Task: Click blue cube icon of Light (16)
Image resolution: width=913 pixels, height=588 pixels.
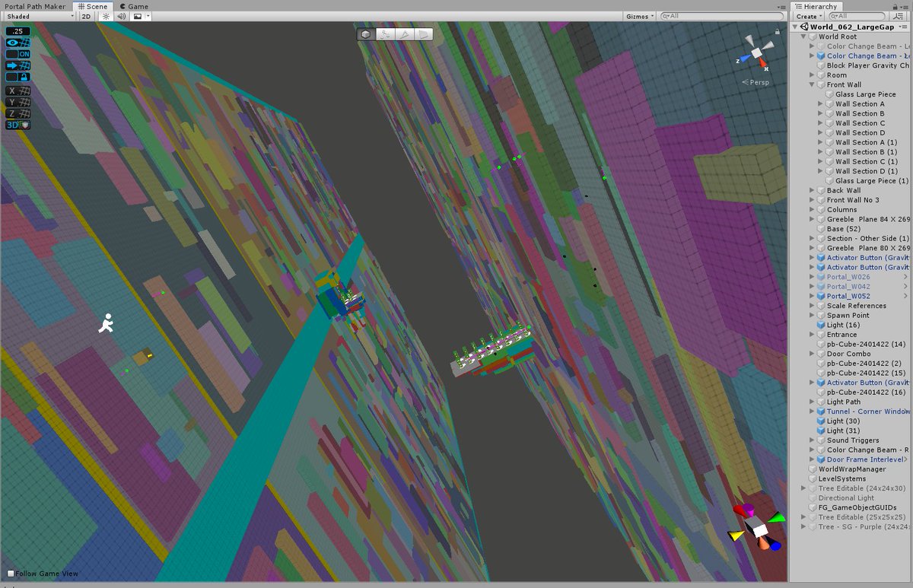Action: (x=821, y=325)
